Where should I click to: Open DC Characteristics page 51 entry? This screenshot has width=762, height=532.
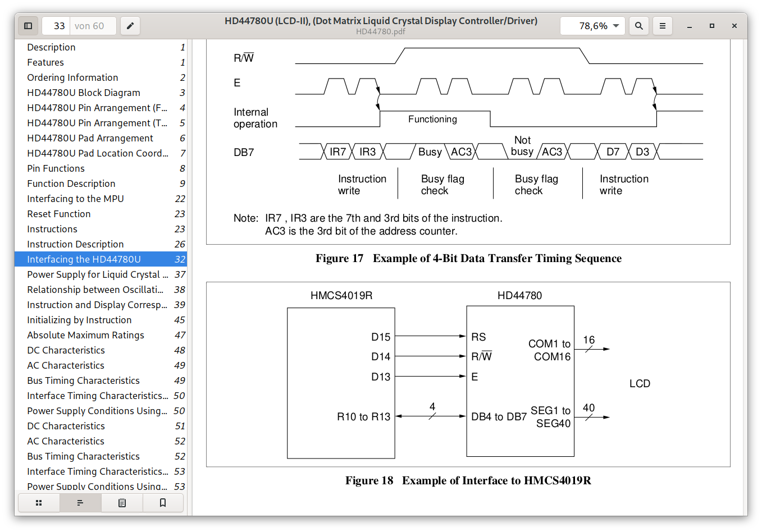tap(101, 426)
